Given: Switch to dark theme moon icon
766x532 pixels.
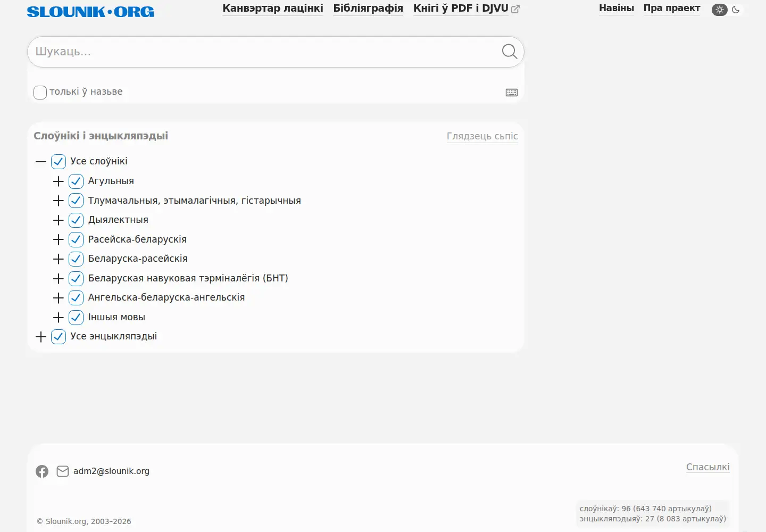Looking at the screenshot, I should 736,10.
